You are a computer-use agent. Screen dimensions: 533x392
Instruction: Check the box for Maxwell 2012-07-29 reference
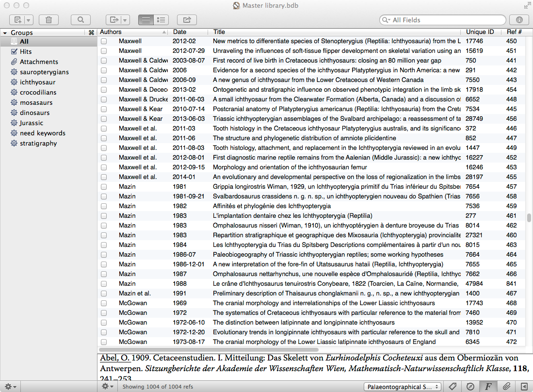point(104,51)
